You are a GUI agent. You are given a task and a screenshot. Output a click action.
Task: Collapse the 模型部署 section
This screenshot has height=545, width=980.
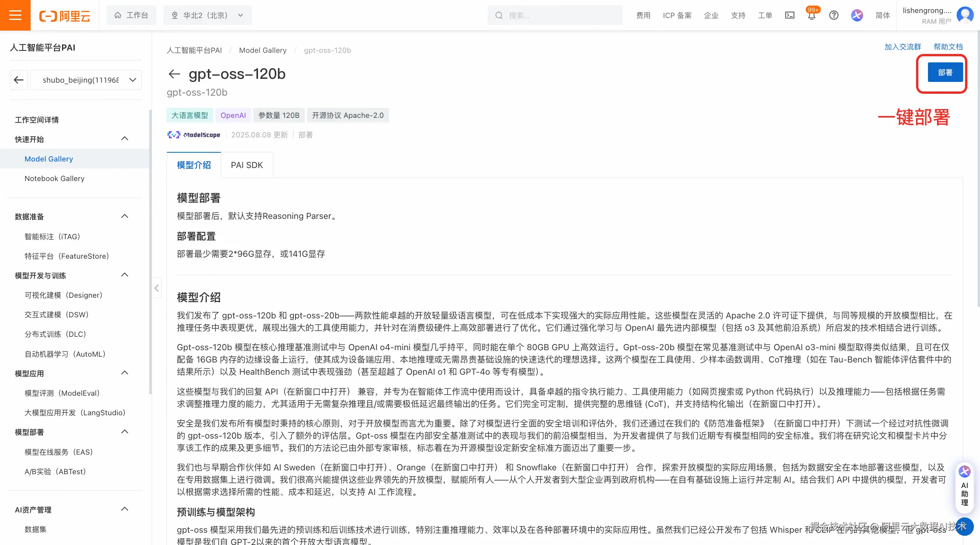124,432
